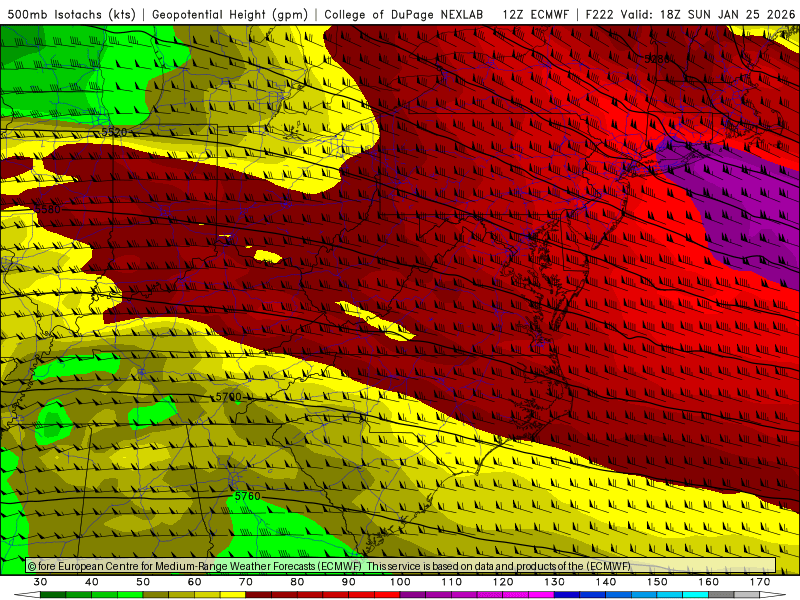
Task: Click the 30 value on the color scale
Action: click(40, 582)
